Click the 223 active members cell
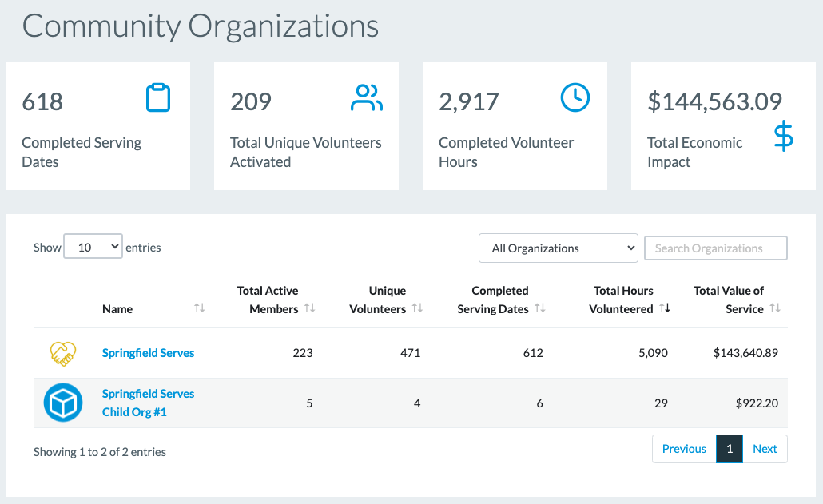 tap(303, 353)
